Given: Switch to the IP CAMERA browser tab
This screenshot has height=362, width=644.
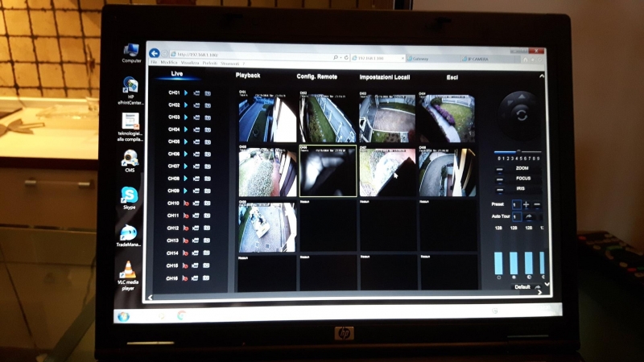Looking at the screenshot, I should [487, 59].
